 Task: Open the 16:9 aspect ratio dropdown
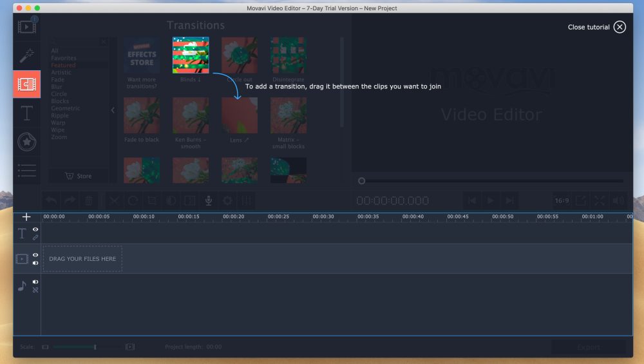pos(562,200)
